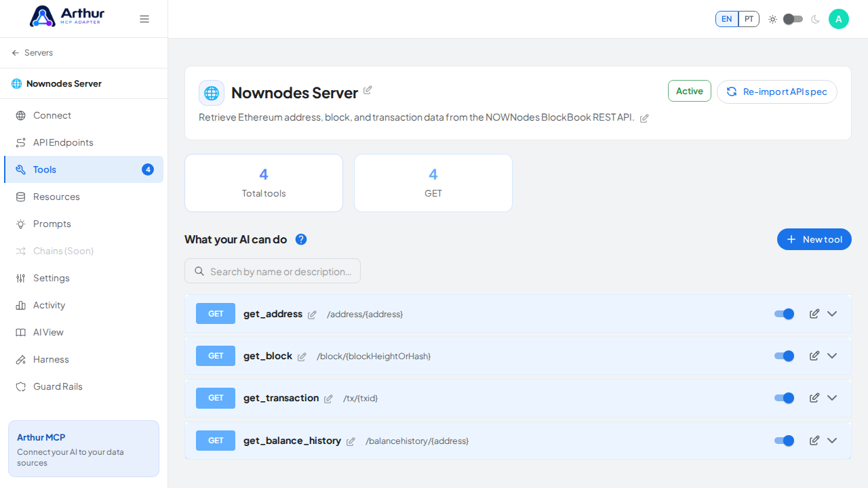Click Re-import API spec button
Image resolution: width=868 pixels, height=488 pixels.
point(777,91)
